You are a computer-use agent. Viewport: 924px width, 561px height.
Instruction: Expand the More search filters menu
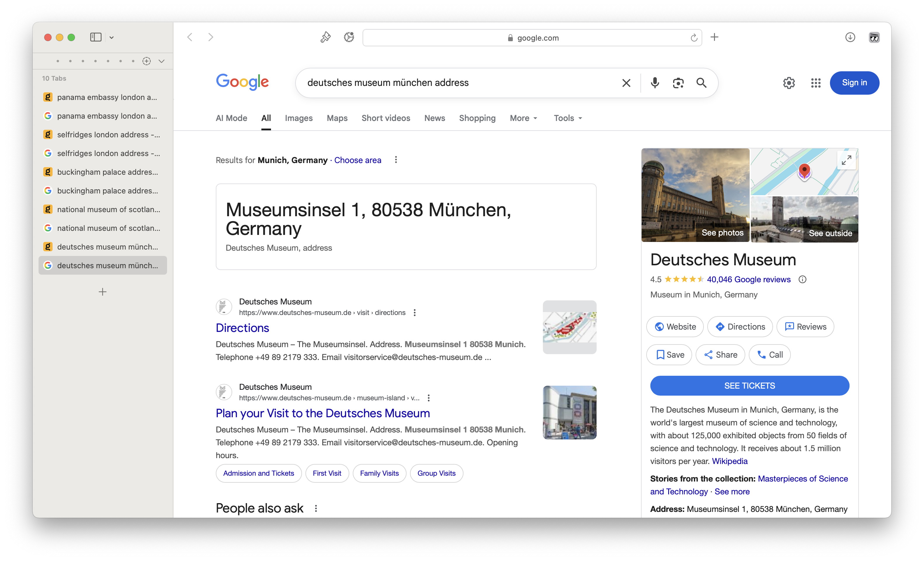click(x=524, y=118)
